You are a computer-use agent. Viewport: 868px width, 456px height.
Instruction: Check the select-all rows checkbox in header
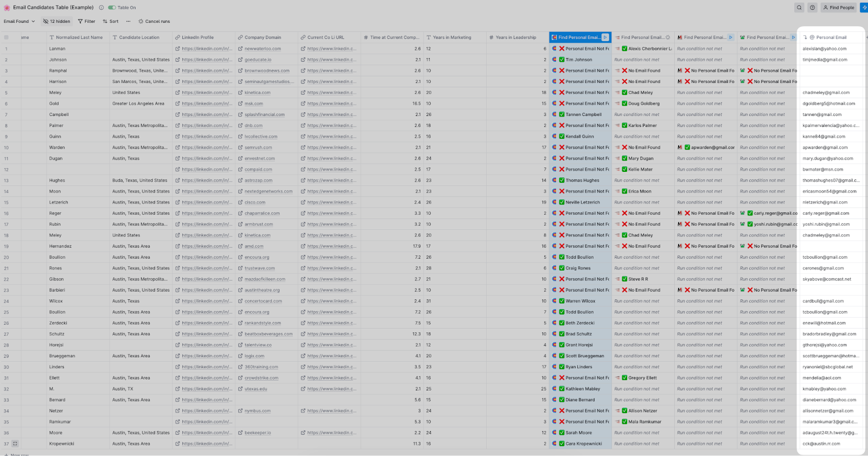7,37
